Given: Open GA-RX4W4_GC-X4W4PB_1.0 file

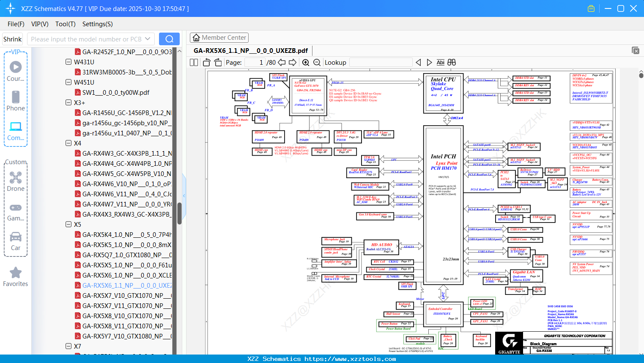Looking at the screenshot, I should 127,163.
